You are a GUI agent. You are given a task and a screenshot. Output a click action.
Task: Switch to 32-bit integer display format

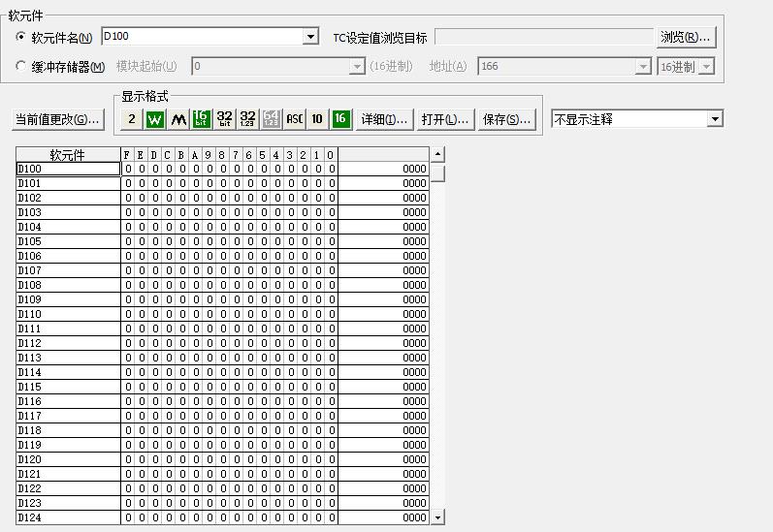coord(224,119)
